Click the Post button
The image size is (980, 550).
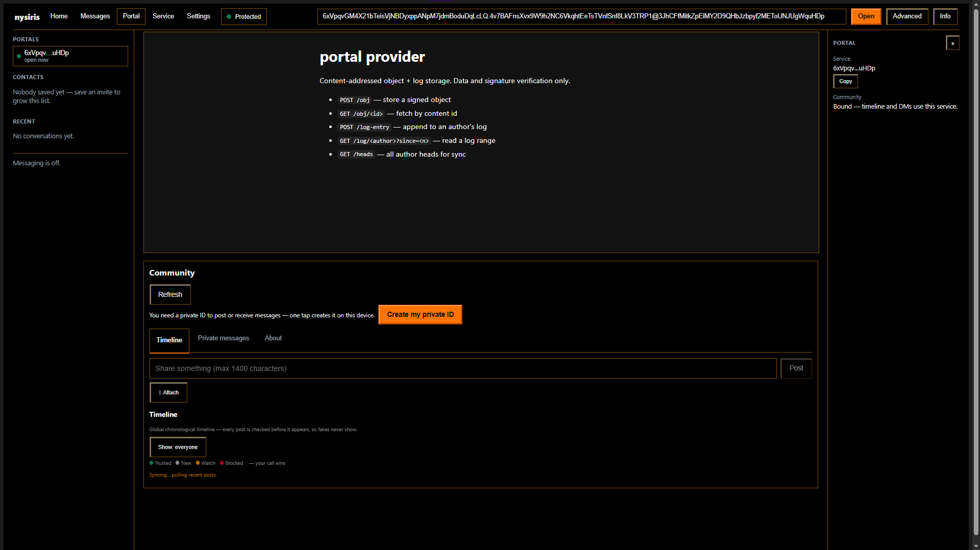click(796, 368)
